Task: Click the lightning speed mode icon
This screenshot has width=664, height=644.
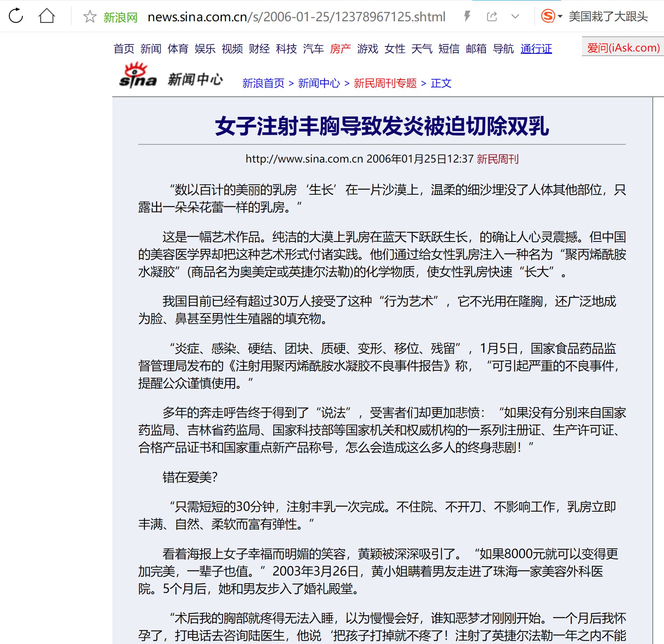Action: [467, 16]
